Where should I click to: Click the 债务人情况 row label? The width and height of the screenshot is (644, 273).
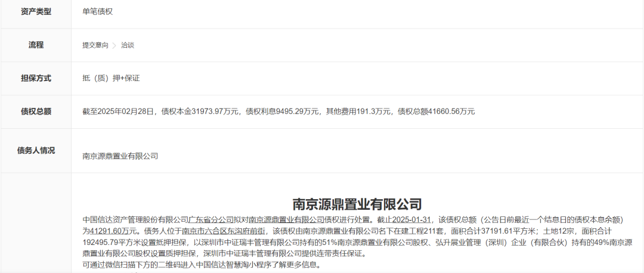(x=36, y=150)
